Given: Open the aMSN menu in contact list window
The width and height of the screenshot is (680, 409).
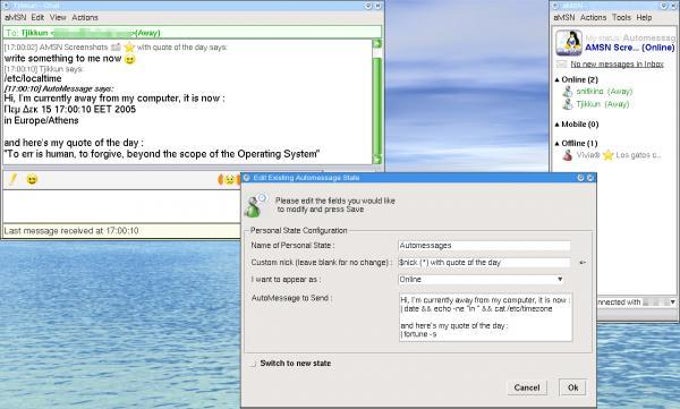Looking at the screenshot, I should click(x=564, y=17).
